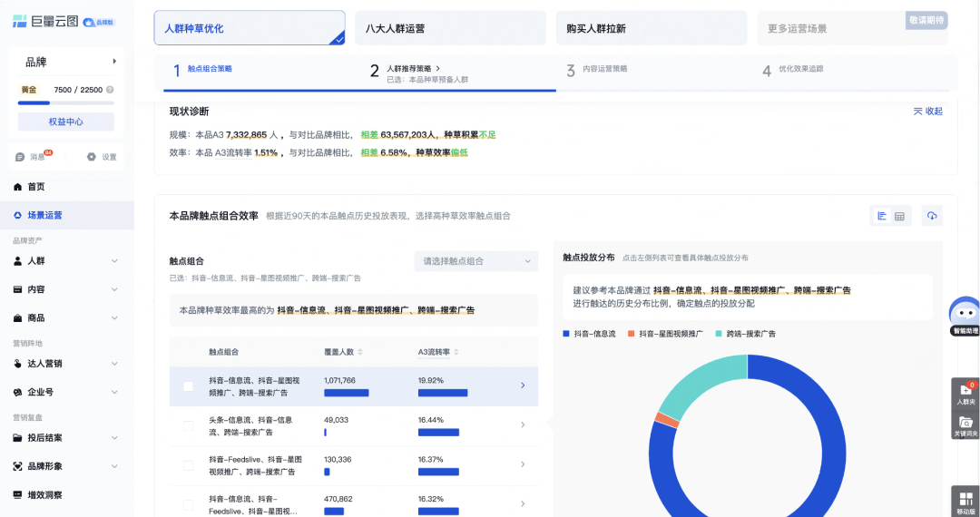Toggle the 抖音-信息流 blue legend swatch
This screenshot has height=517, width=980.
(x=566, y=334)
